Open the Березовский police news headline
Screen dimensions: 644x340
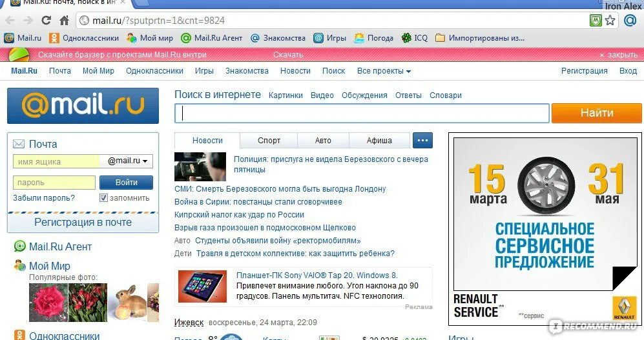(x=331, y=165)
